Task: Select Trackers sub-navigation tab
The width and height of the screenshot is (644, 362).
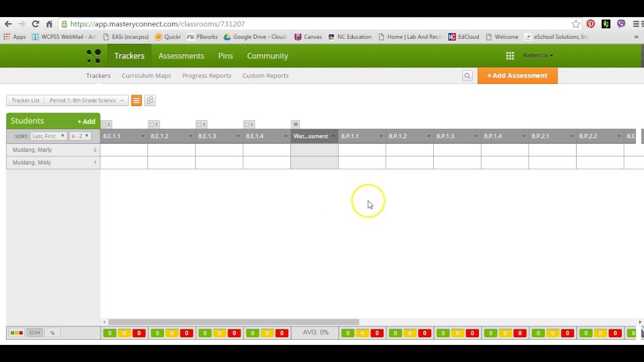Action: click(98, 75)
